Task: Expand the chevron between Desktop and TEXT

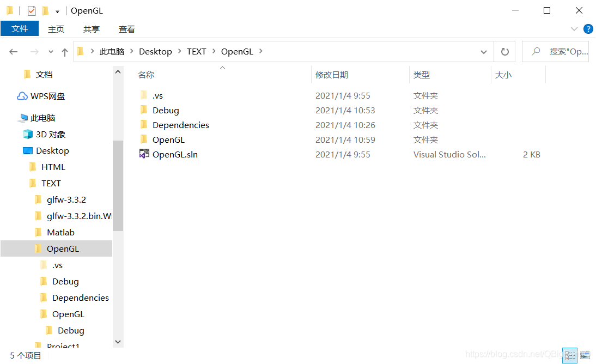Action: coord(179,51)
